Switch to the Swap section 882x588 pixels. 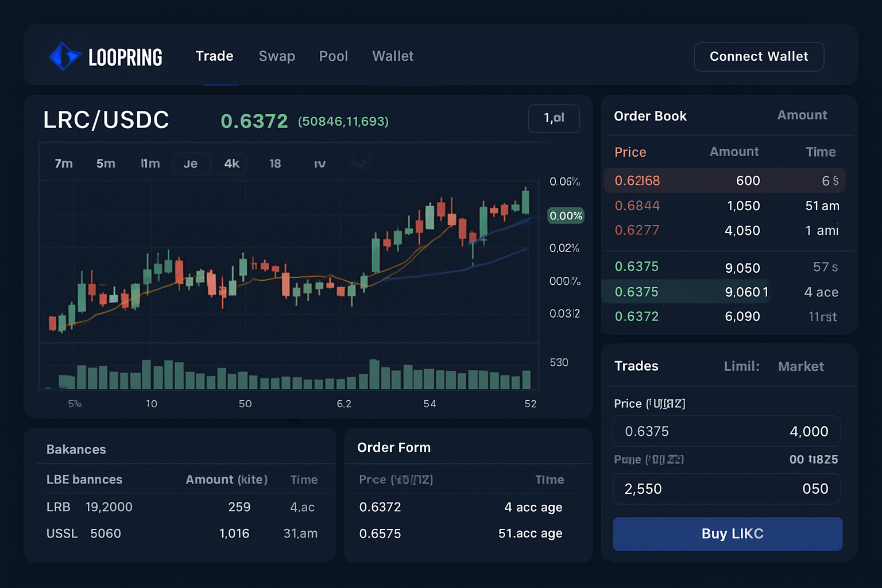277,56
